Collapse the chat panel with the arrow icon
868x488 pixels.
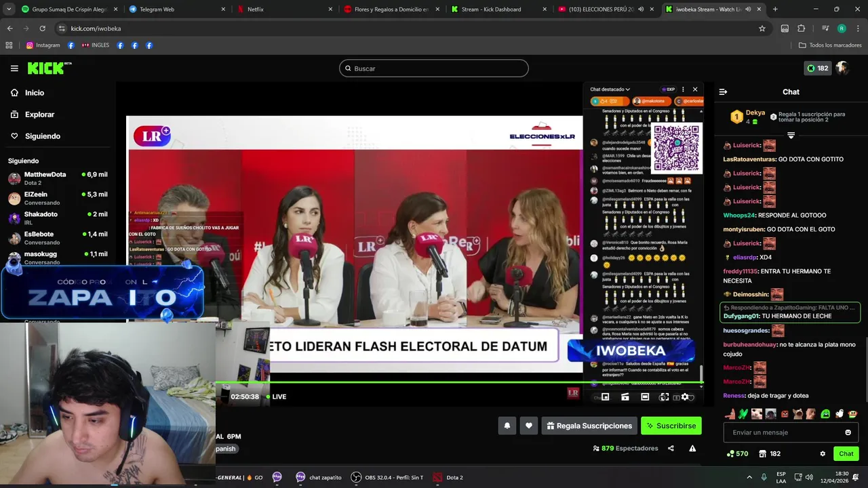tap(723, 92)
